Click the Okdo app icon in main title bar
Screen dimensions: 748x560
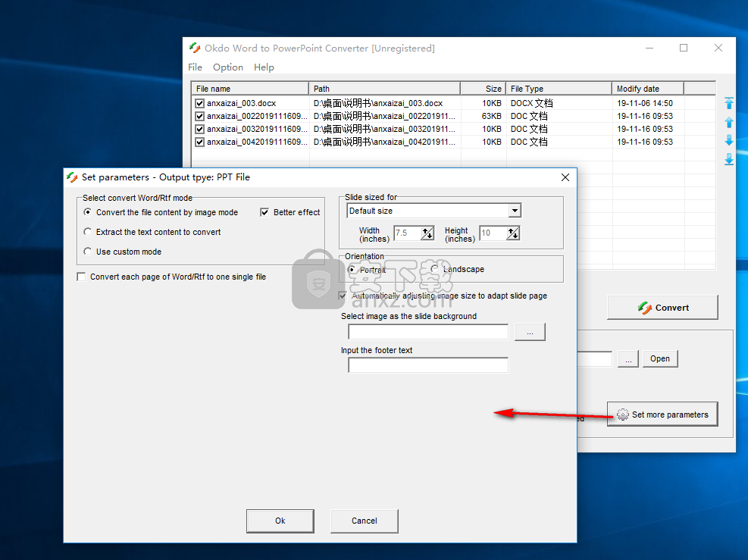point(195,48)
